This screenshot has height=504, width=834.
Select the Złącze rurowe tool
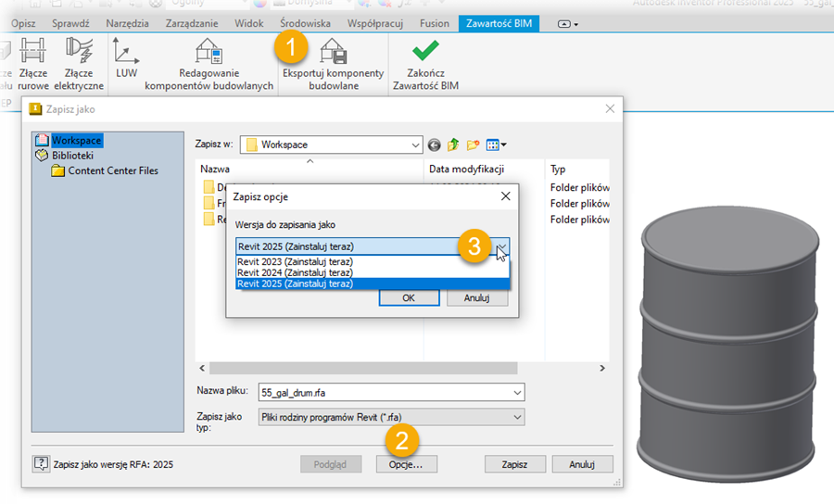33,64
